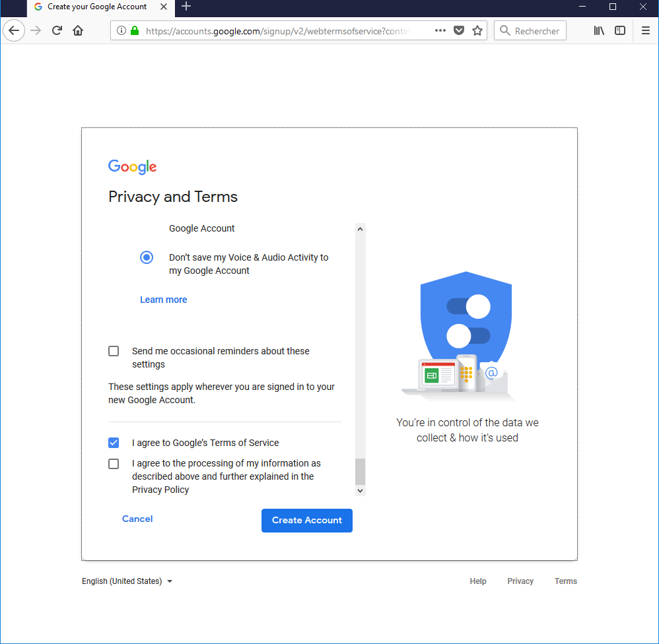This screenshot has height=644, width=659.
Task: Open the page actions three-dots menu
Action: [440, 30]
